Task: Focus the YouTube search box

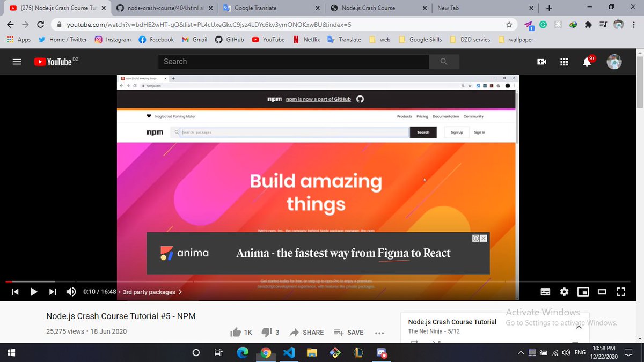Action: point(294,62)
